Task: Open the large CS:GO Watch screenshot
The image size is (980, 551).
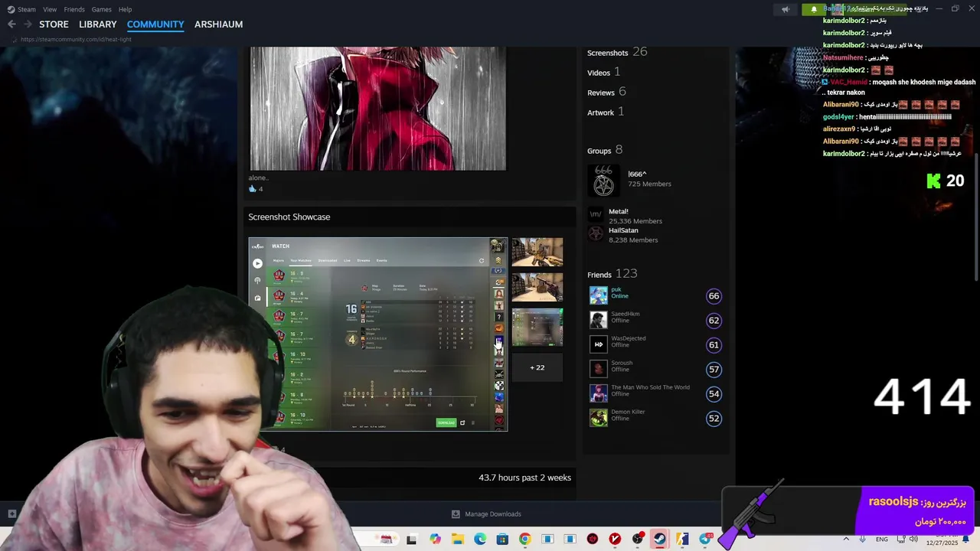Action: pyautogui.click(x=377, y=334)
